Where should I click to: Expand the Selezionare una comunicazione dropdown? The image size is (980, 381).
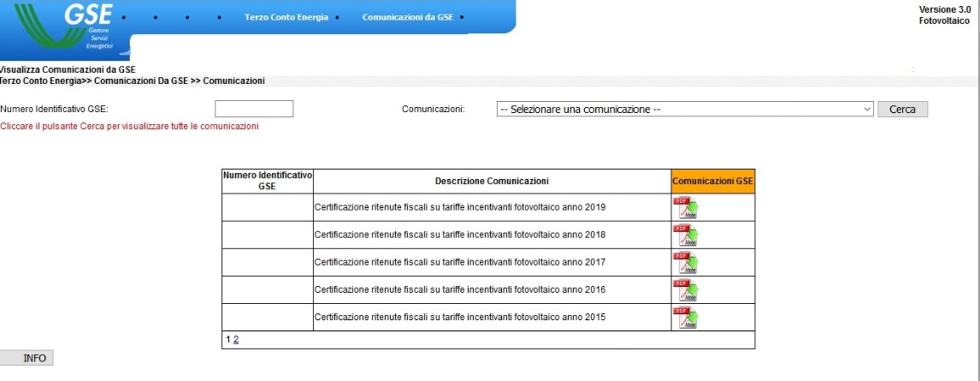pos(685,109)
